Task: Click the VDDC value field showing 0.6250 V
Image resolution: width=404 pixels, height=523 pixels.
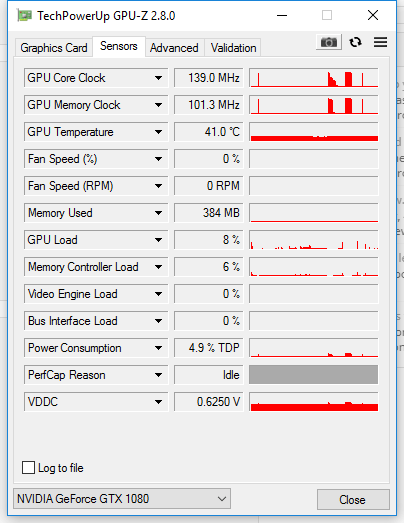Action: click(209, 402)
